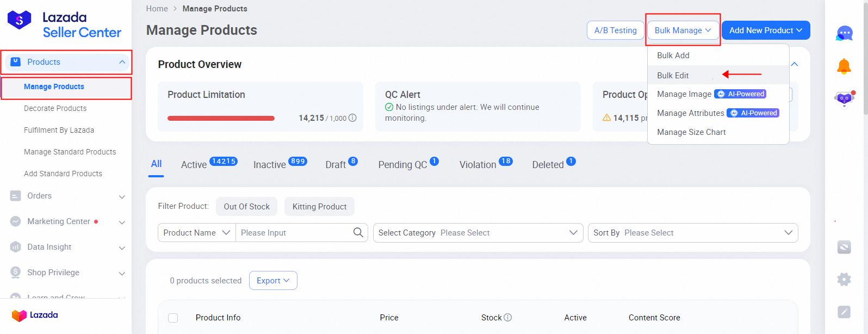This screenshot has height=334, width=868.
Task: Open the Export dropdown button
Action: point(273,281)
